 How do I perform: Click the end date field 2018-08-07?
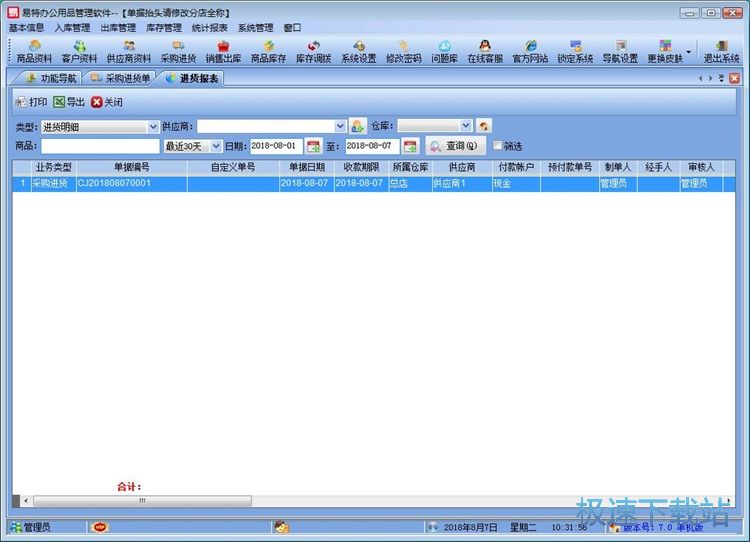pyautogui.click(x=372, y=146)
